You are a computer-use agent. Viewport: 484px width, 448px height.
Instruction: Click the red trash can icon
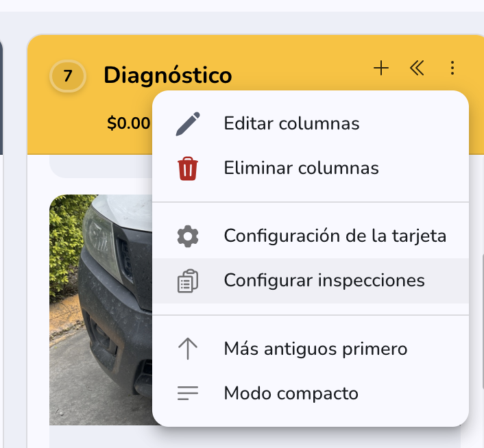[188, 169]
